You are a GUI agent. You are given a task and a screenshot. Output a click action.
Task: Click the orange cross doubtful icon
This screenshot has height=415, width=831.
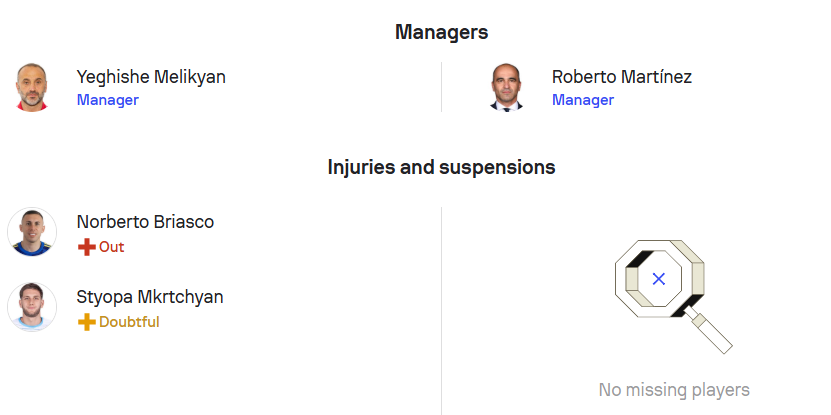pos(86,322)
